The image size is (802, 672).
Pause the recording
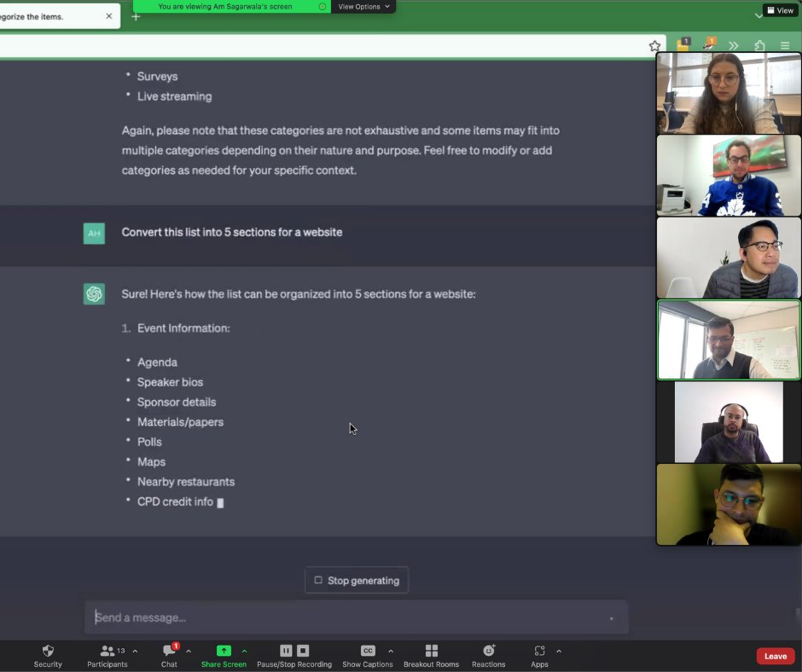[286, 651]
